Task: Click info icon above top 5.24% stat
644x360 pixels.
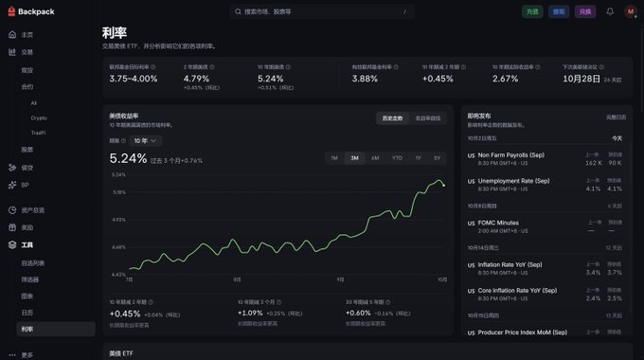Action: (x=288, y=67)
